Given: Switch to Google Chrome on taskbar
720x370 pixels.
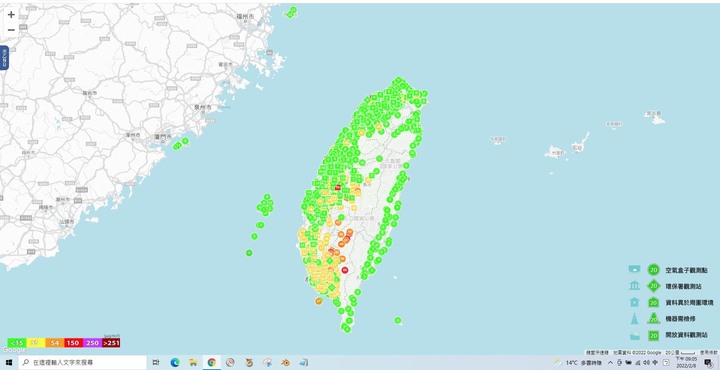Looking at the screenshot, I should click(211, 363).
